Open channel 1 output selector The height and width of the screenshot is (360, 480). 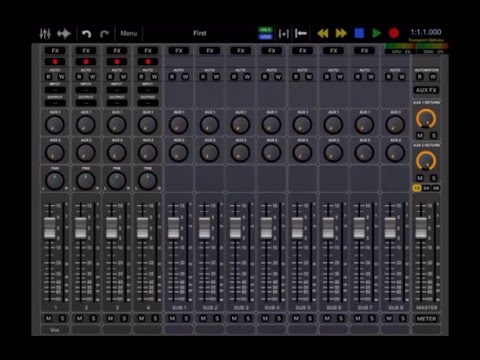point(55,103)
